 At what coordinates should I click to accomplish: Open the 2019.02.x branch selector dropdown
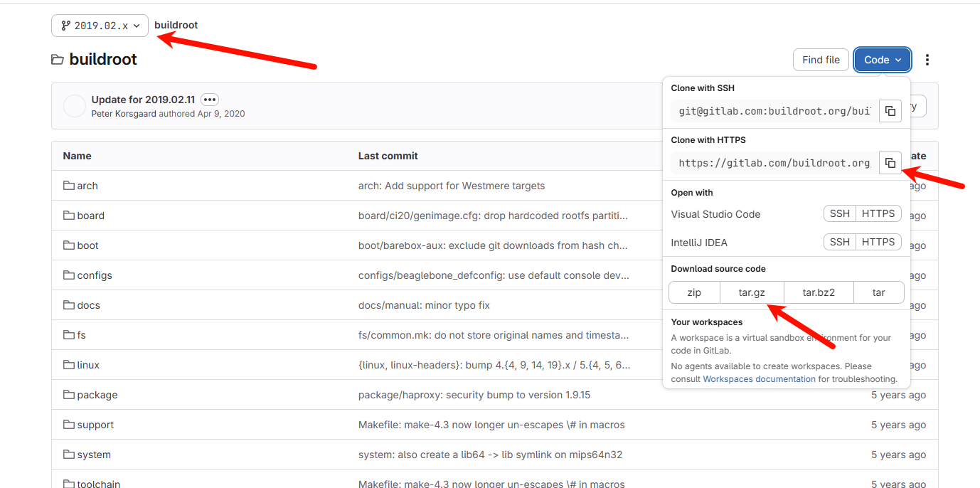tap(100, 26)
